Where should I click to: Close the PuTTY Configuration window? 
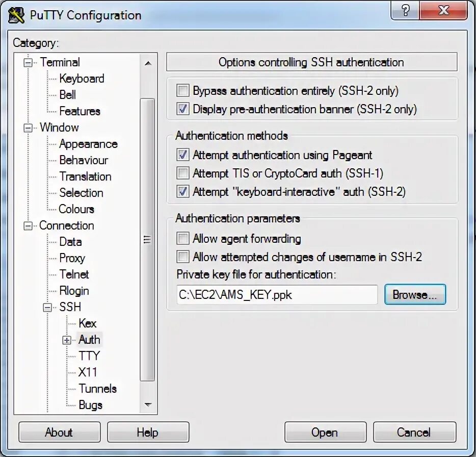(x=443, y=10)
